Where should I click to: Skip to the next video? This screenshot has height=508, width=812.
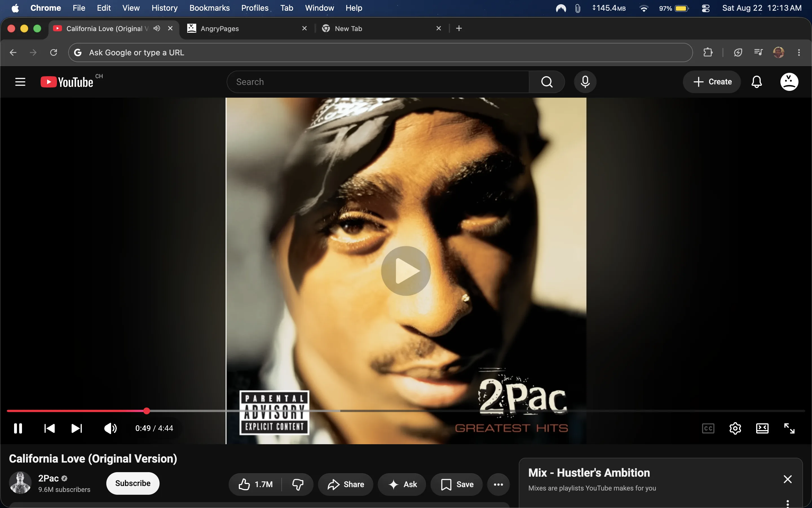pos(77,428)
